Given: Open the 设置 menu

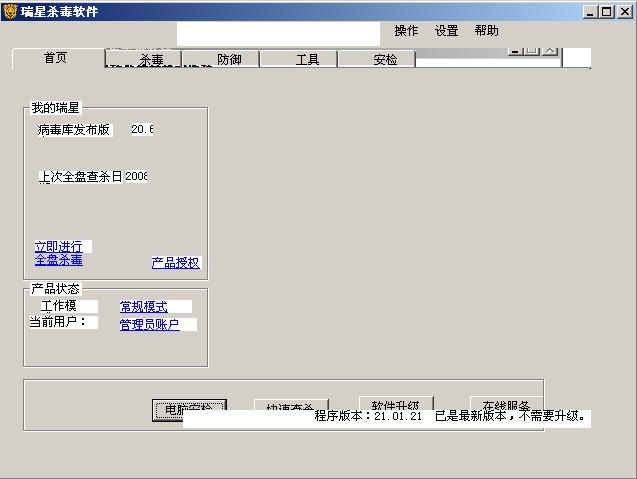Looking at the screenshot, I should [x=446, y=30].
